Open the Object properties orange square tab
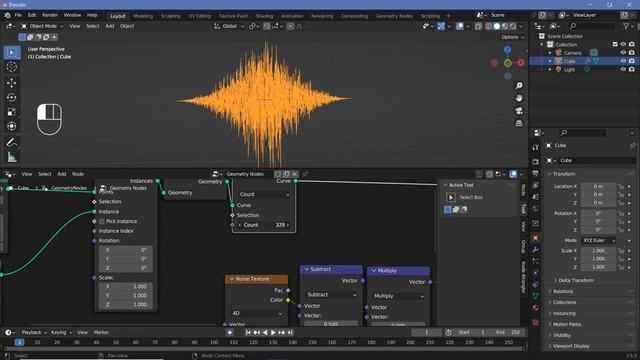 536,238
